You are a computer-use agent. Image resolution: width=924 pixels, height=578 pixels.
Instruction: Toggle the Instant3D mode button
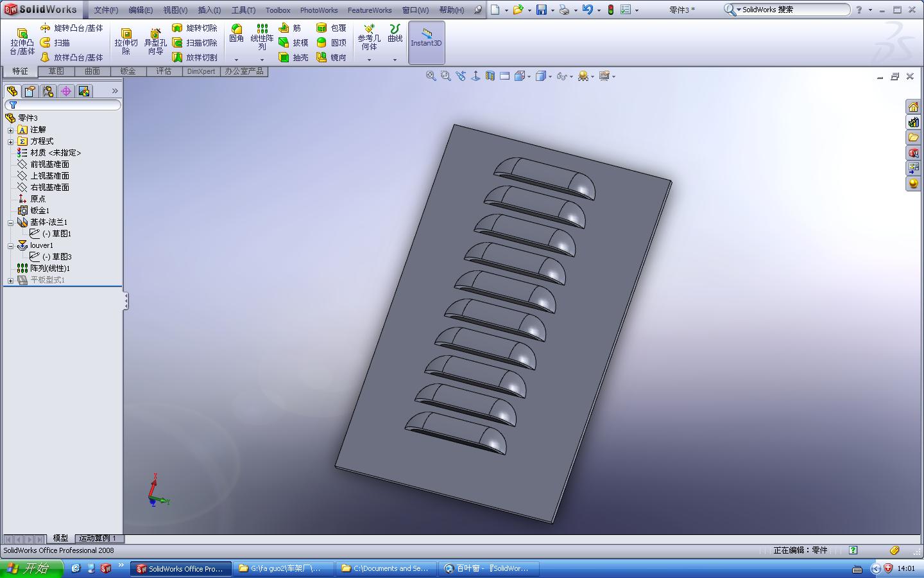pos(427,42)
